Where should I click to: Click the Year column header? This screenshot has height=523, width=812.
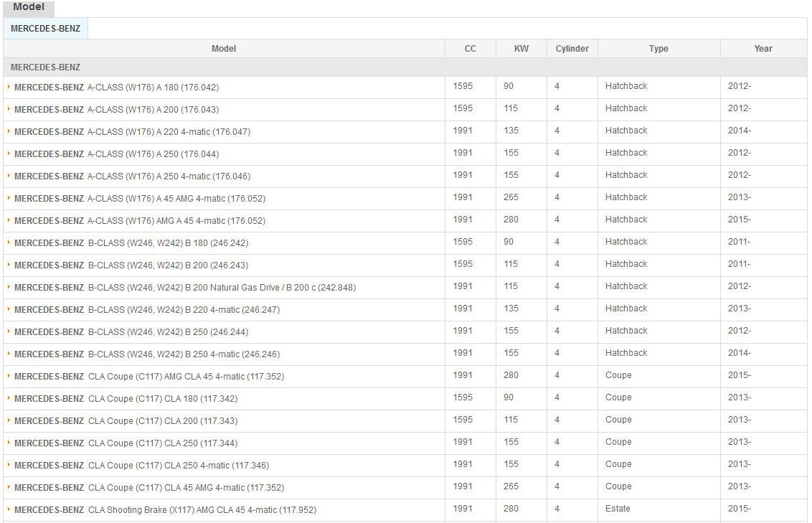pyautogui.click(x=763, y=49)
